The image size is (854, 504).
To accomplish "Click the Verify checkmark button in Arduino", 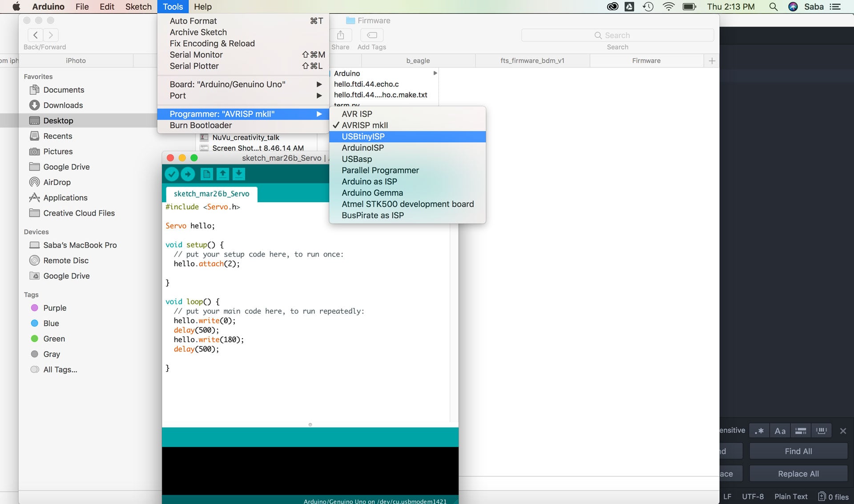I will click(x=172, y=174).
